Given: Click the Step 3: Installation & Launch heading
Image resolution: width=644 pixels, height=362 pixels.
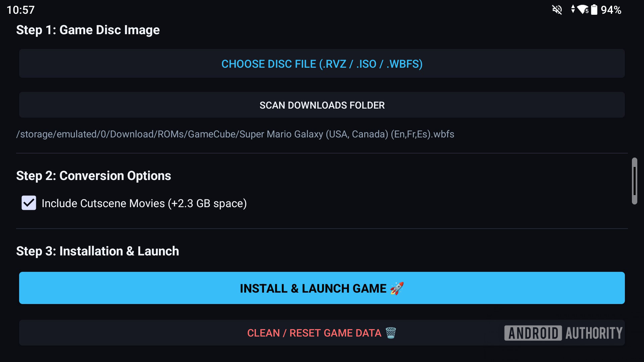Looking at the screenshot, I should point(98,251).
